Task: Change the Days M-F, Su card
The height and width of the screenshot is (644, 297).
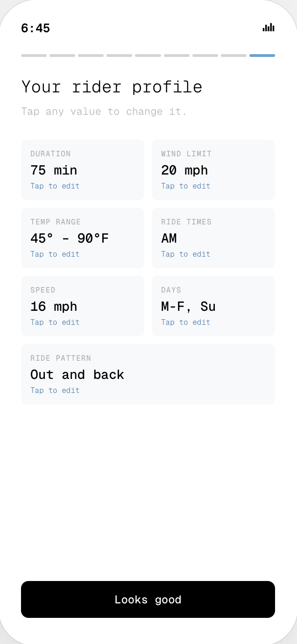Action: 213,306
